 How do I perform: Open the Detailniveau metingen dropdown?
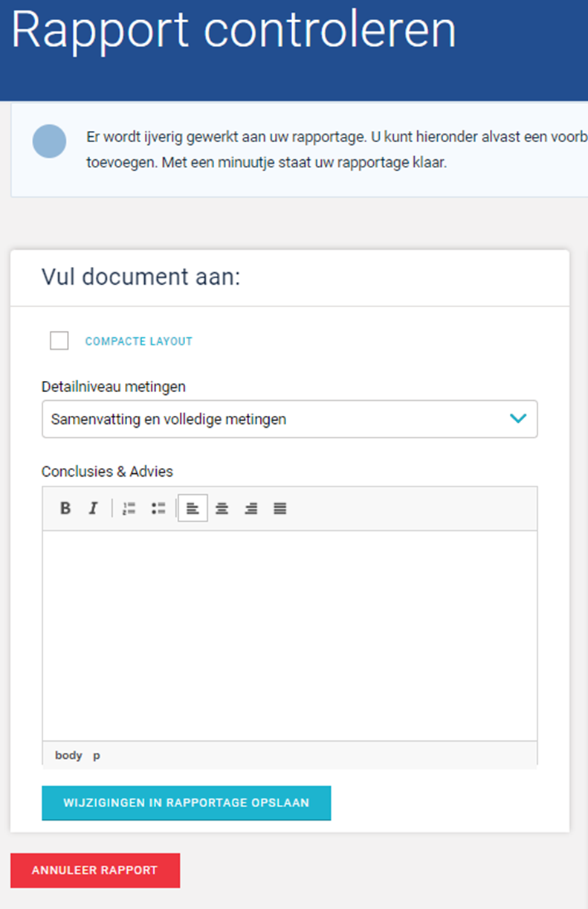coord(290,420)
